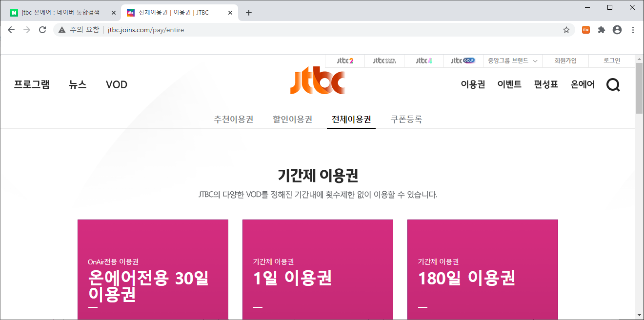Click the scrollbar up arrow
This screenshot has height=320, width=644.
pos(640,59)
